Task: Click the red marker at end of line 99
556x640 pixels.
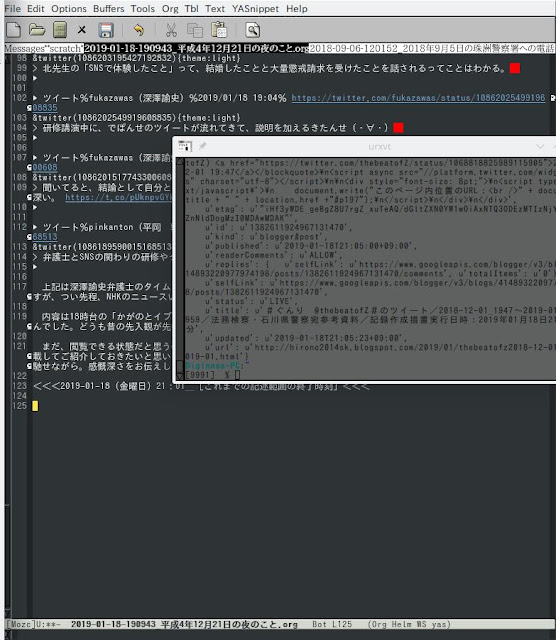Action: 515,68
